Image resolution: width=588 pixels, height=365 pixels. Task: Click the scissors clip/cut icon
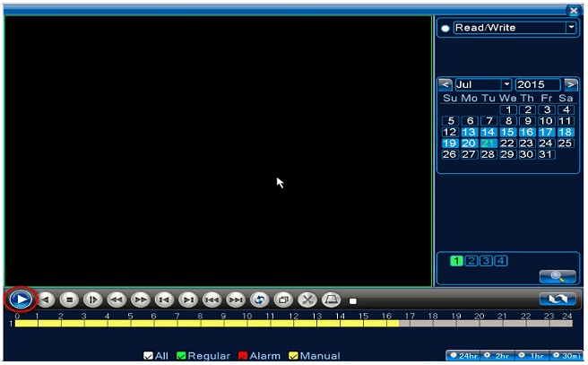point(307,300)
